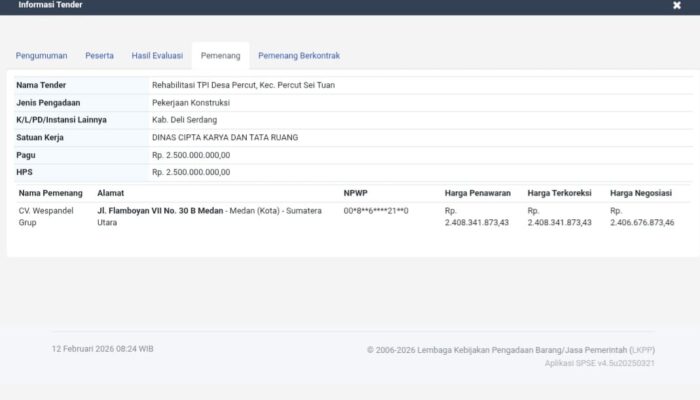Click the footer timestamp 12 Februari 2026
The width and height of the screenshot is (700, 400).
pyautogui.click(x=102, y=349)
